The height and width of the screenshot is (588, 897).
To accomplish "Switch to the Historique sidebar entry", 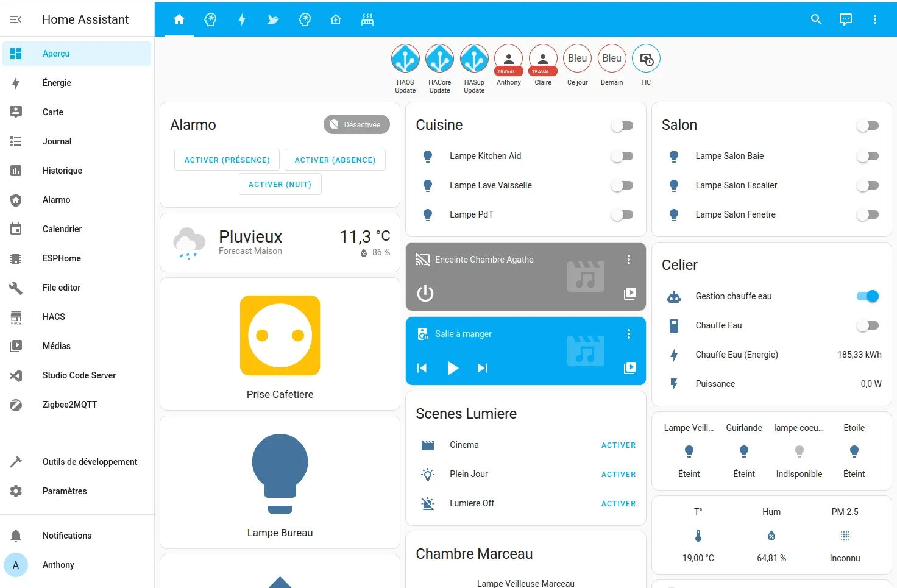I will tap(62, 171).
